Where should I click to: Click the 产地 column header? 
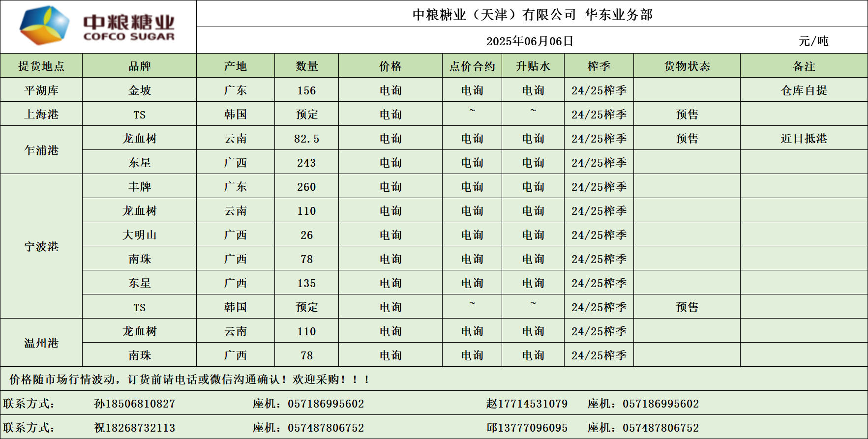[236, 66]
